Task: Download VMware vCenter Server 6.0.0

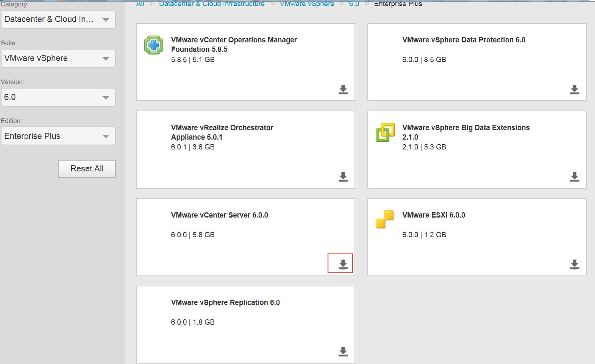Action: 343,264
